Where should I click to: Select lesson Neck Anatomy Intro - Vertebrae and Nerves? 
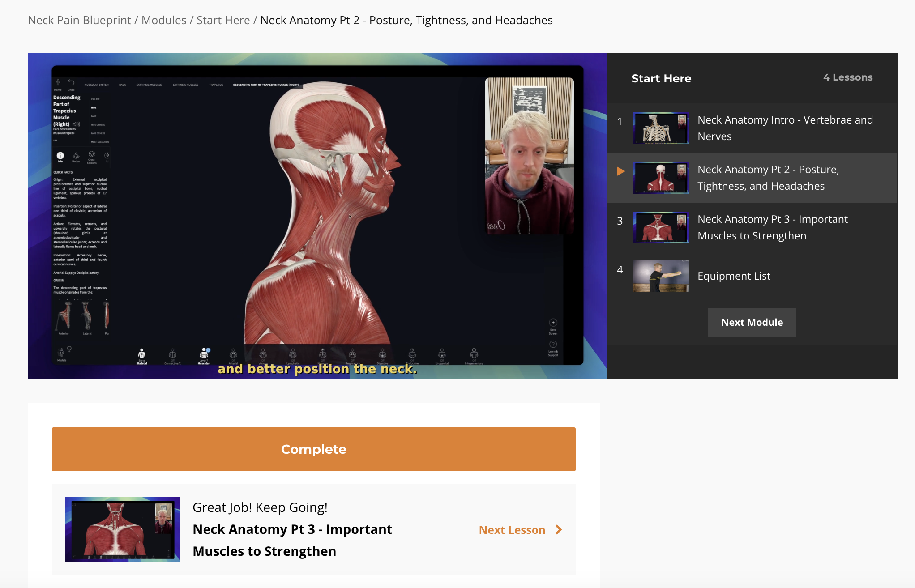click(x=785, y=128)
